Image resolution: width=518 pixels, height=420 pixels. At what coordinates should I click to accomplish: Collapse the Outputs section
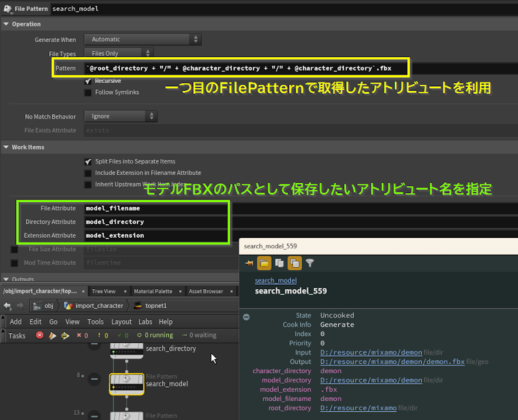(6, 279)
